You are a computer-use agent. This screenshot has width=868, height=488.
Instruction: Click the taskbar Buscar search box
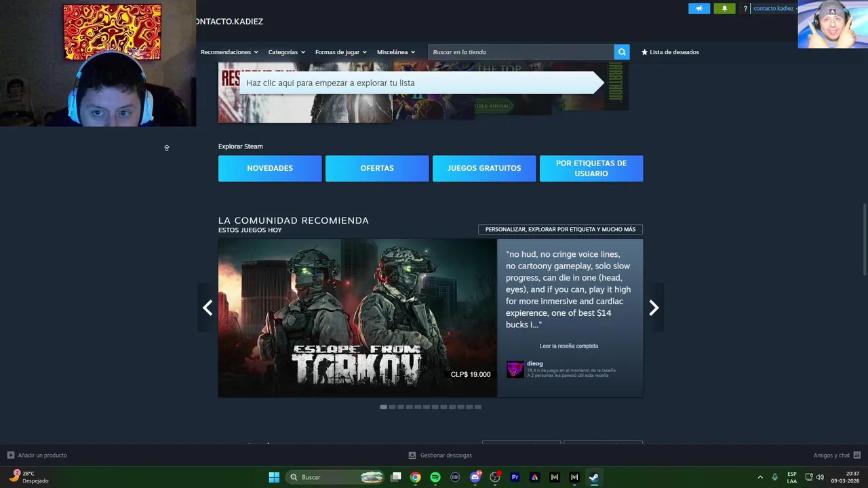(336, 477)
